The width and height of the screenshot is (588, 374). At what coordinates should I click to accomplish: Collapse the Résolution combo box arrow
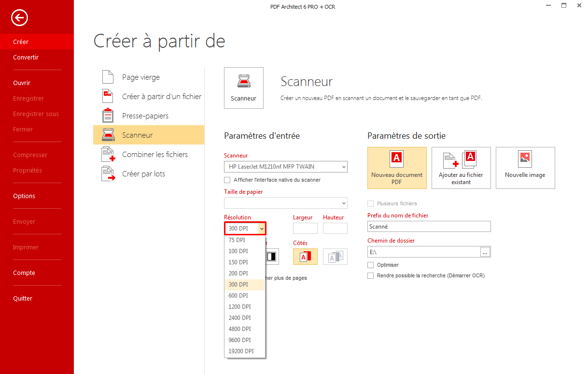click(262, 228)
